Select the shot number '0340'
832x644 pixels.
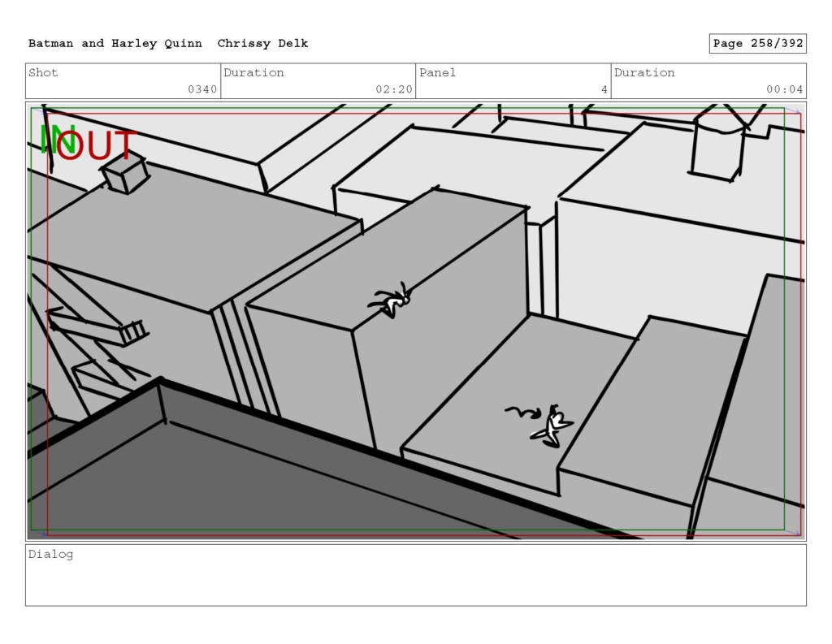point(202,89)
